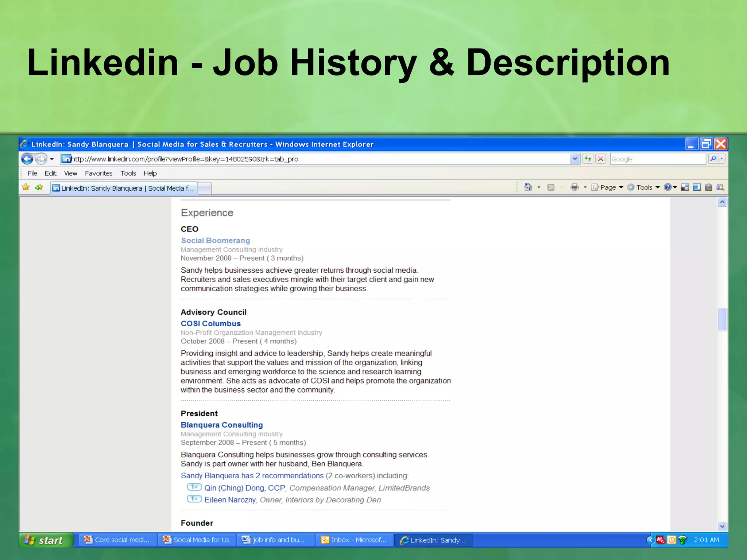Click the black-and-white checkered toolbar icon
This screenshot has width=747, height=560.
(x=685, y=187)
